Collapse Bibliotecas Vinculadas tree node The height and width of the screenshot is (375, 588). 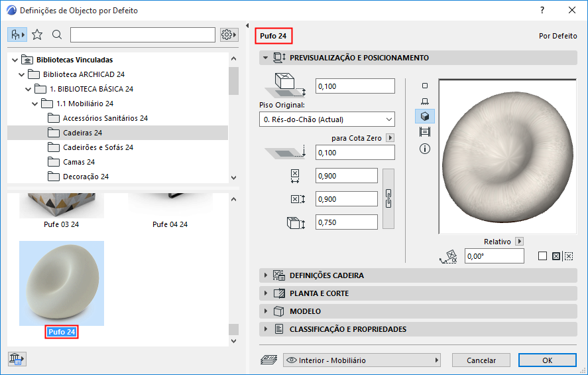tap(15, 60)
